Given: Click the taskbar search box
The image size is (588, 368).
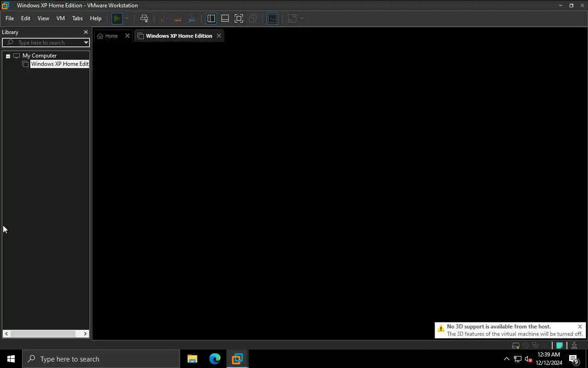Looking at the screenshot, I should 101,359.
